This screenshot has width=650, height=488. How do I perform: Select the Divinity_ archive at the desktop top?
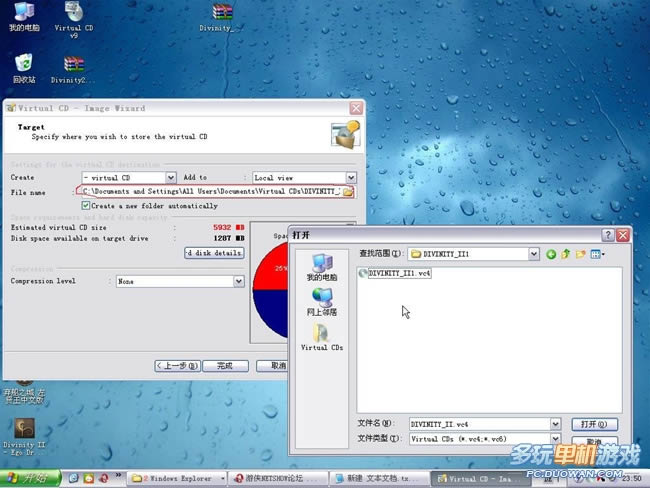pos(221,17)
